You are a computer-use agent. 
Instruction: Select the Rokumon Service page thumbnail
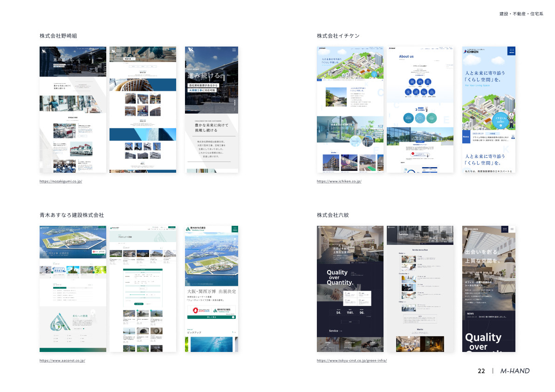coord(420,289)
